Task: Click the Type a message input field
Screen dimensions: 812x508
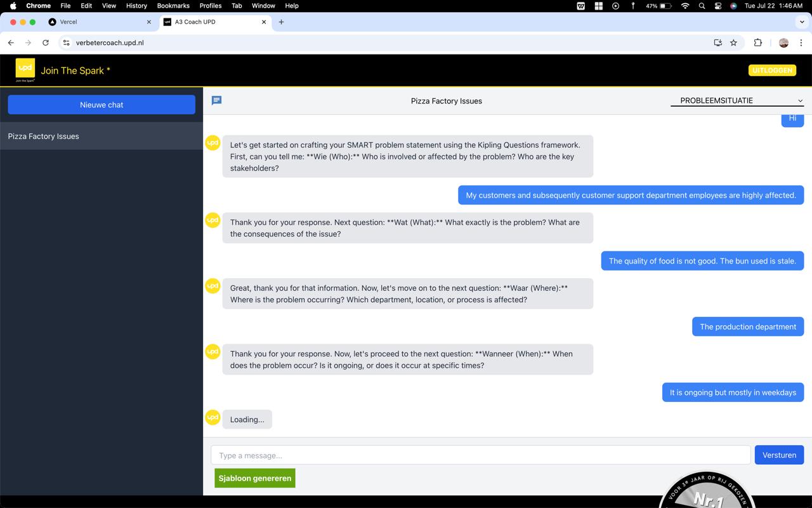Action: 480,455
